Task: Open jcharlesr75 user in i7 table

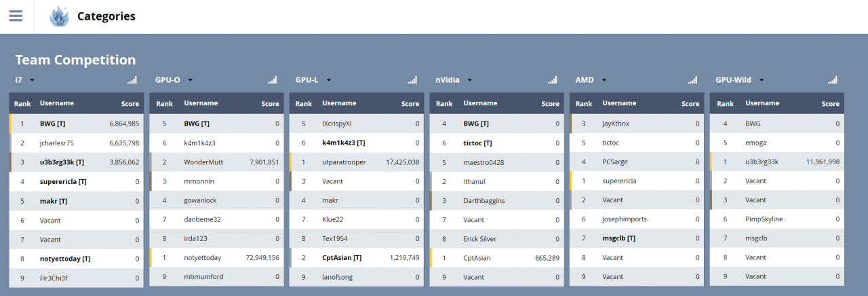Action: (57, 143)
